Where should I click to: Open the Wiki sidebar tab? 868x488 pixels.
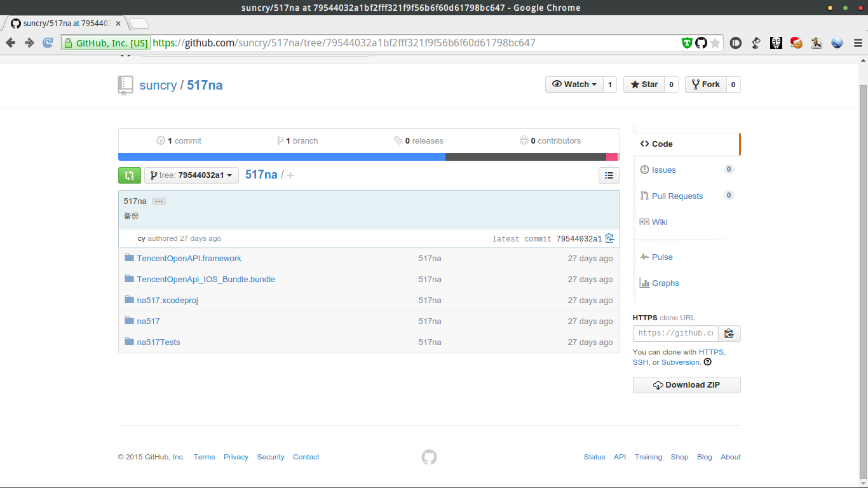(x=686, y=222)
